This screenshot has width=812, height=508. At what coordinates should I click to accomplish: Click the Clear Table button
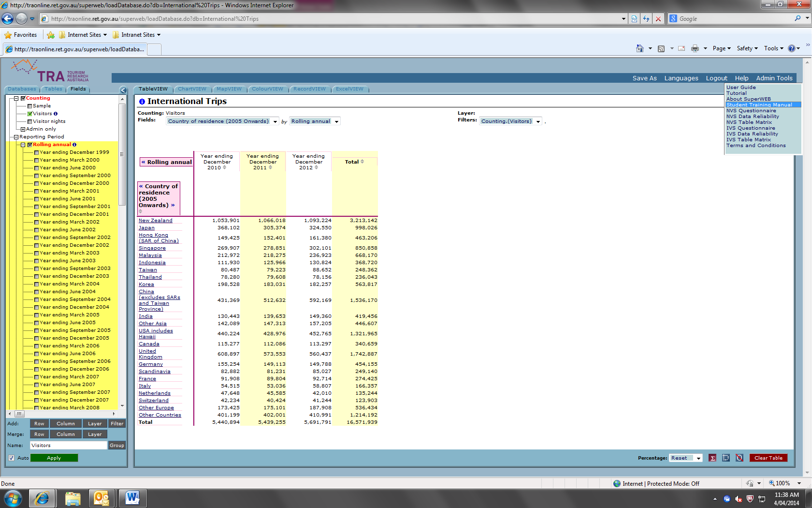coord(768,458)
